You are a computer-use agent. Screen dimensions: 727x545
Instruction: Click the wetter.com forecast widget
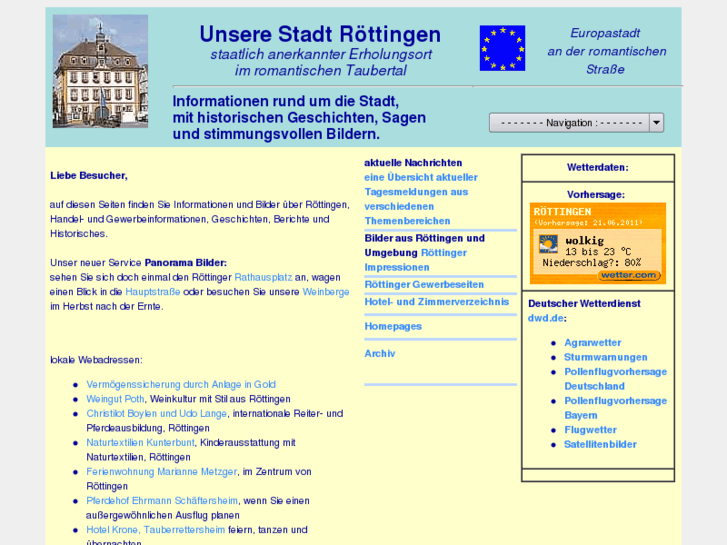(598, 243)
